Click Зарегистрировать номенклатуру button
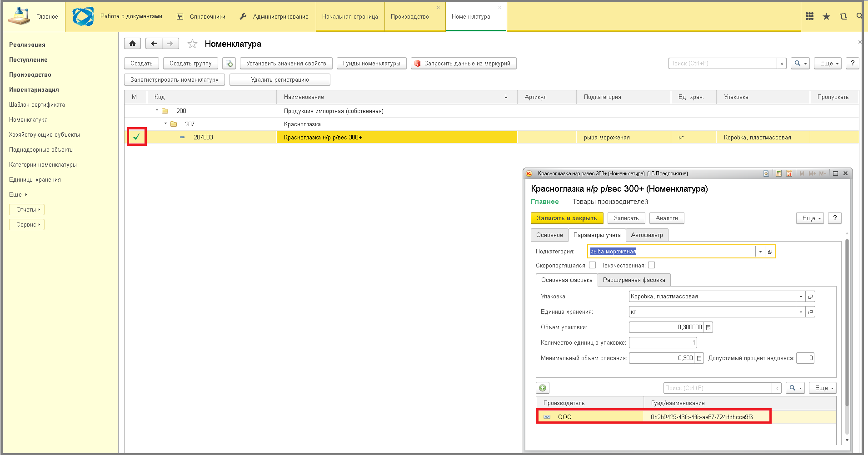The image size is (868, 455). click(175, 79)
